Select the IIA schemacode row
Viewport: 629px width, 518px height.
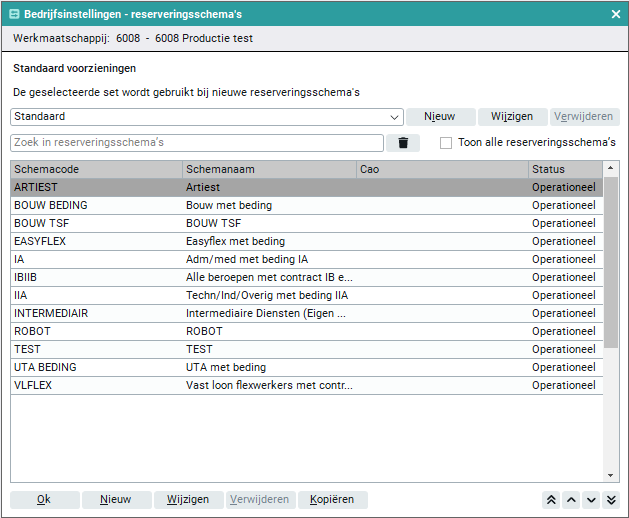tap(306, 296)
